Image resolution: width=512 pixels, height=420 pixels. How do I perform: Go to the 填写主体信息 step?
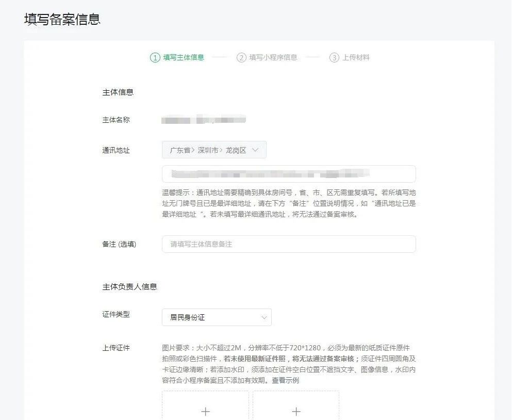[x=184, y=58]
